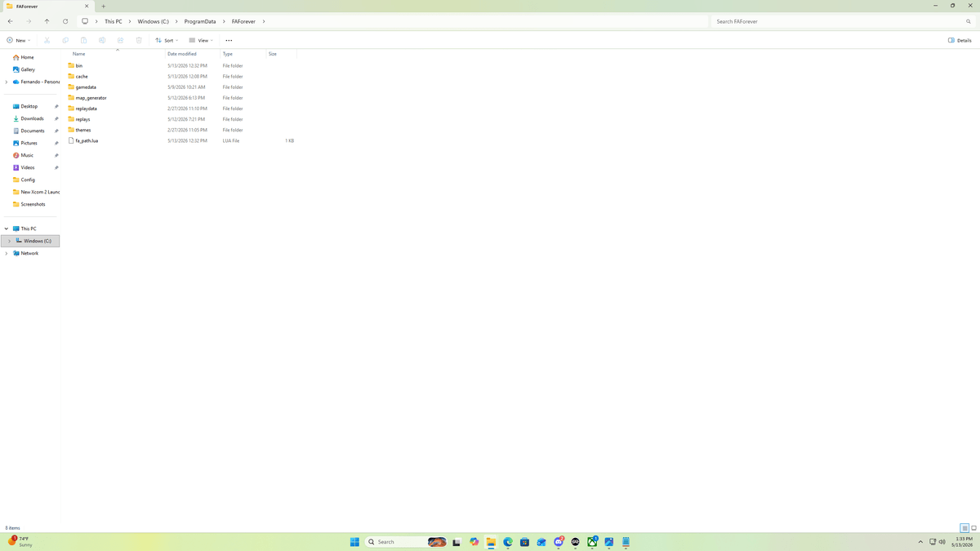
Task: Toggle the Details pane button
Action: (960, 40)
